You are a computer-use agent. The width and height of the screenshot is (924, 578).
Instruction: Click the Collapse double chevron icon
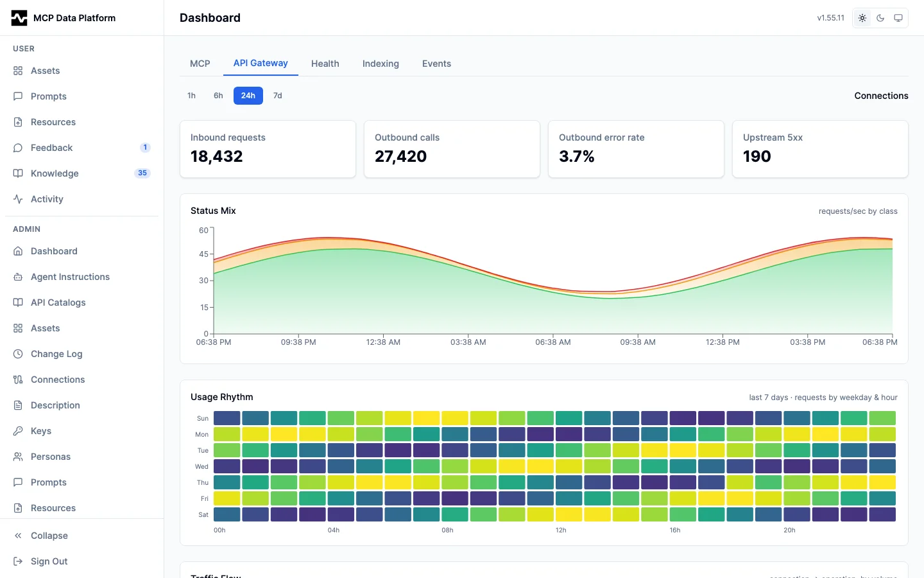coord(18,536)
